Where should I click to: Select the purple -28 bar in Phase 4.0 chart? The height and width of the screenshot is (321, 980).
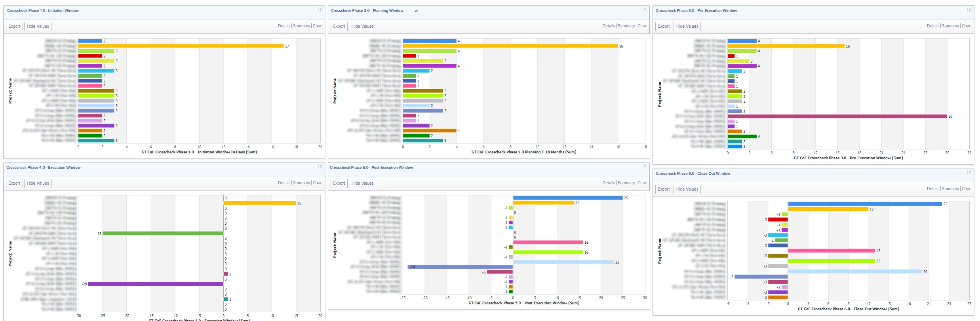click(x=156, y=284)
